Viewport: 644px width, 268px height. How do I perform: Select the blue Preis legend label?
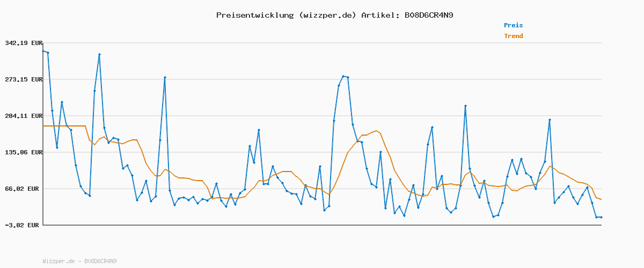(x=513, y=25)
